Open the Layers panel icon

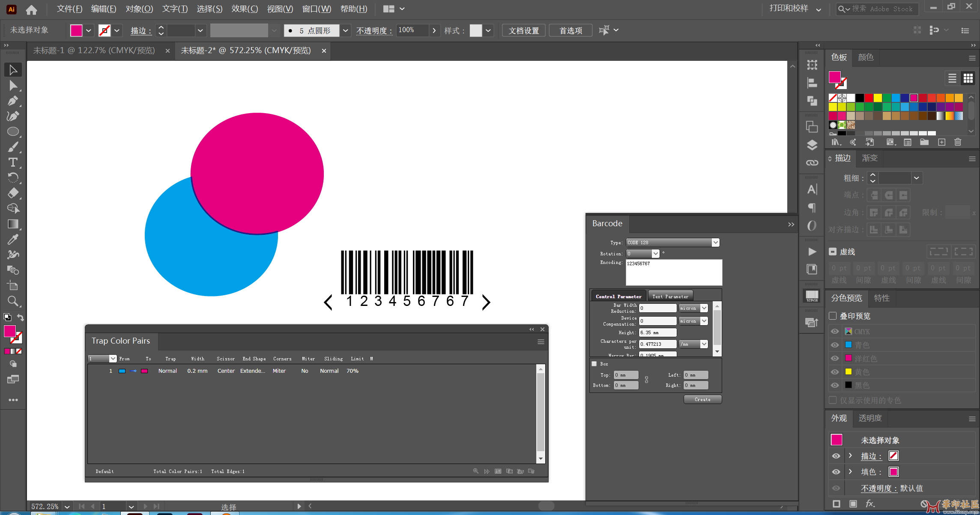[x=812, y=145]
